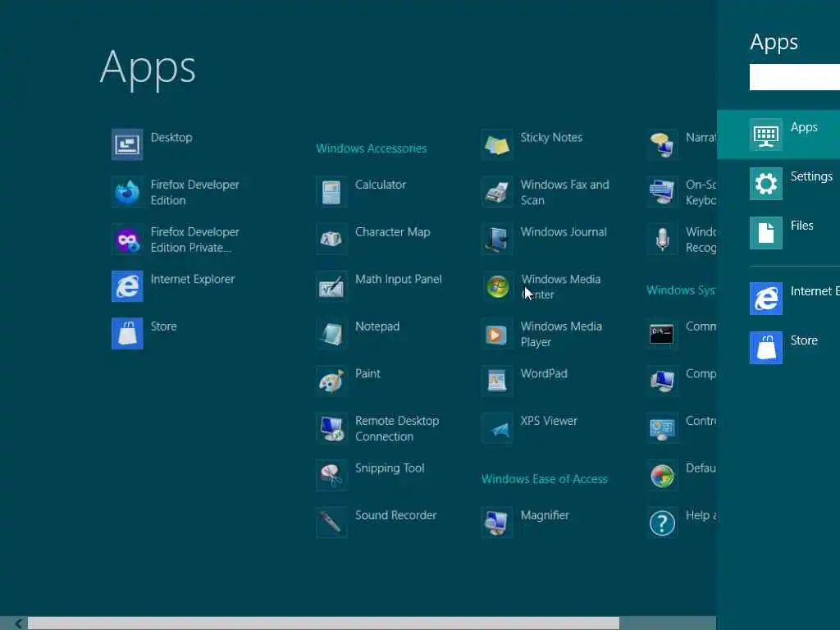This screenshot has width=840, height=630.
Task: Launch Notepad icon
Action: coord(331,333)
